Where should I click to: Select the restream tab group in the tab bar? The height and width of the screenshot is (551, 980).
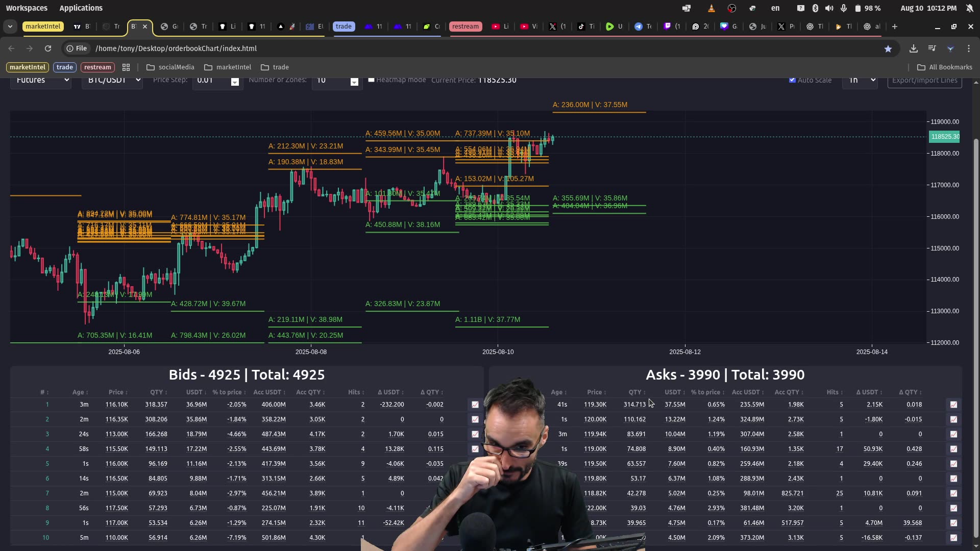pyautogui.click(x=465, y=27)
